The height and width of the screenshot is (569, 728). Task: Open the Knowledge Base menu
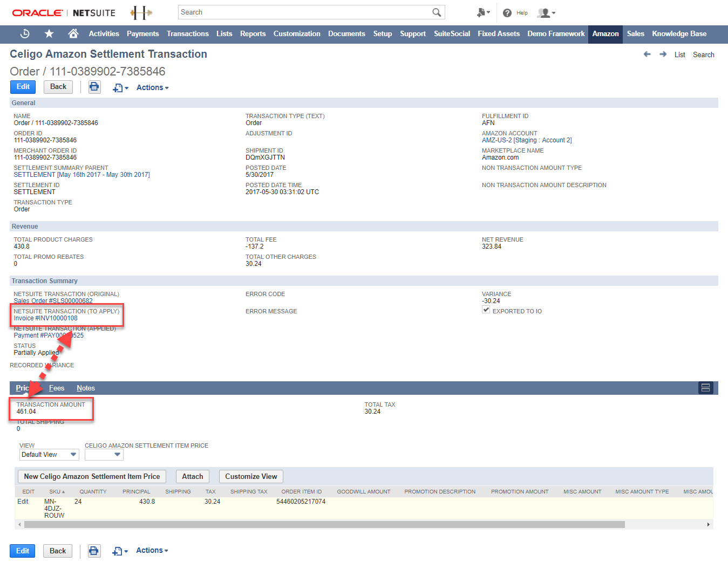coord(679,33)
